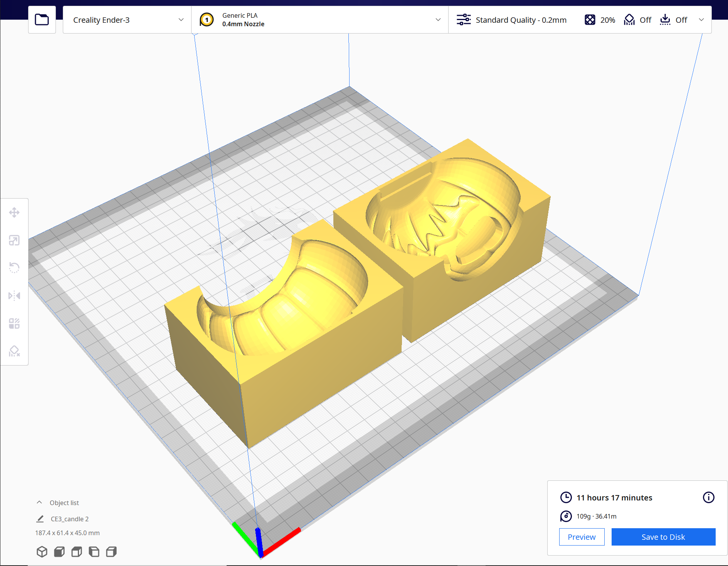Select the Move tool in left toolbar
The image size is (728, 566).
coord(14,212)
